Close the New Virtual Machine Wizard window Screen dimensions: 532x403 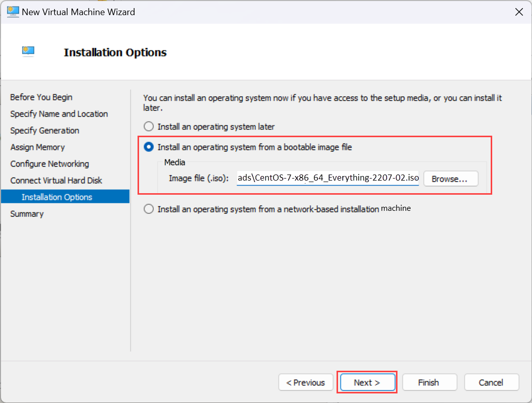click(x=519, y=12)
